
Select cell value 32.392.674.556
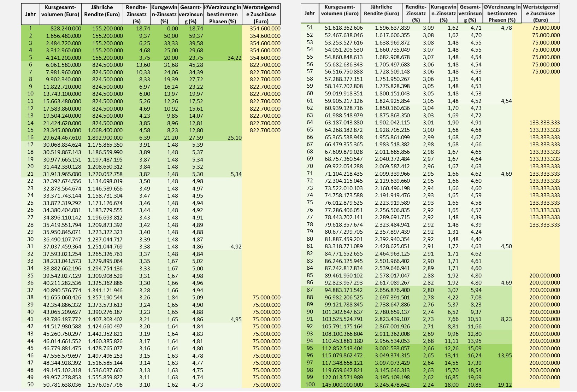[x=62, y=181]
